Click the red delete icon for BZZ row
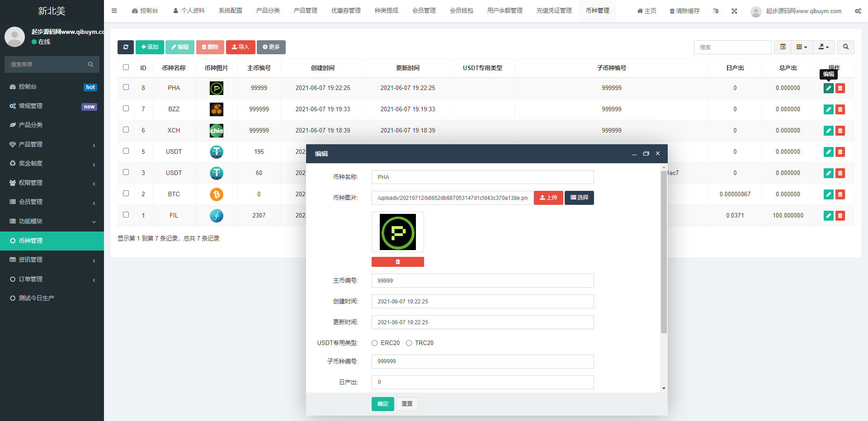This screenshot has width=868, height=421. point(840,109)
